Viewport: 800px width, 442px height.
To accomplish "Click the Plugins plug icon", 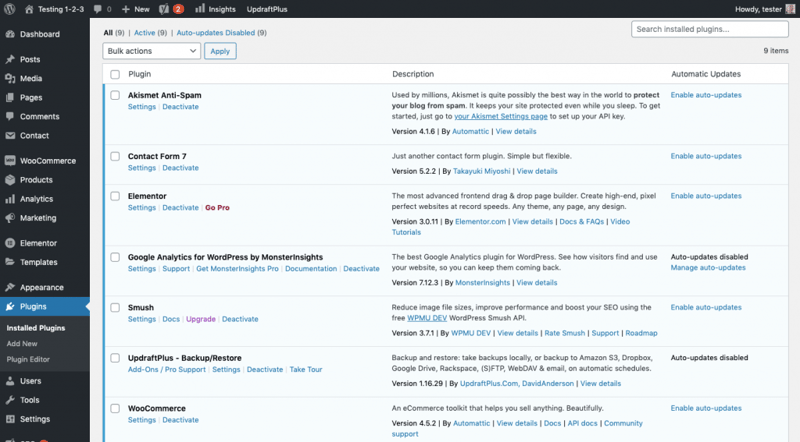I will [10, 306].
